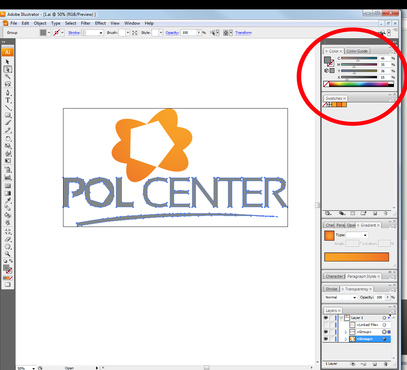
Task: Click the Opacity link in control bar
Action: (172, 33)
